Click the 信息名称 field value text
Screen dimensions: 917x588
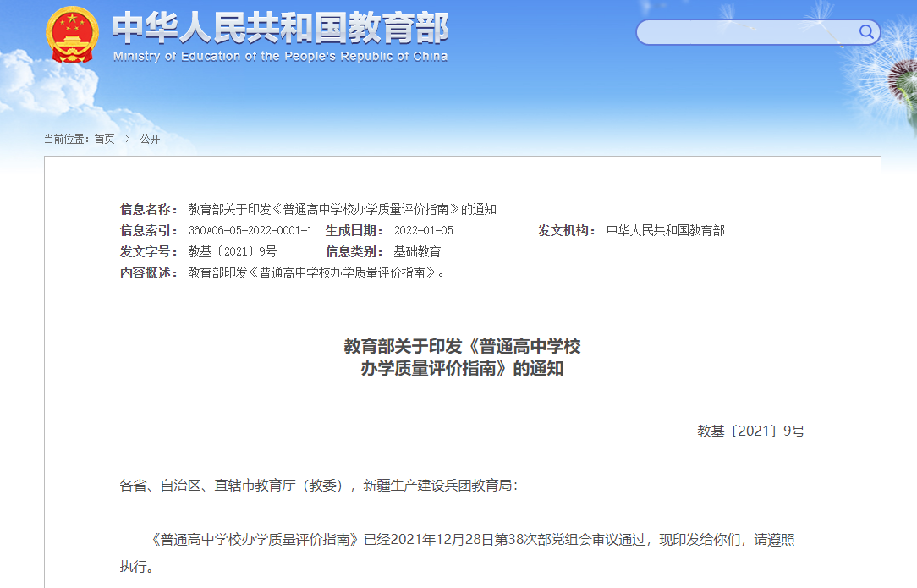[x=342, y=210]
